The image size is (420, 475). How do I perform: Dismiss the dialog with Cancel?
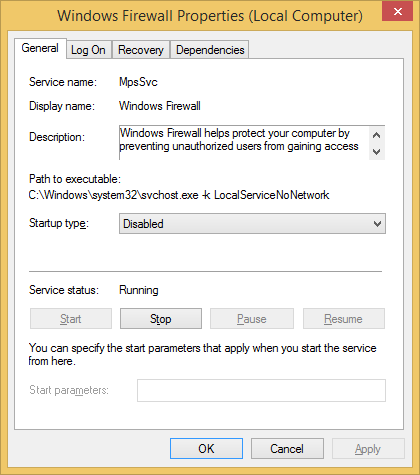[x=287, y=449]
